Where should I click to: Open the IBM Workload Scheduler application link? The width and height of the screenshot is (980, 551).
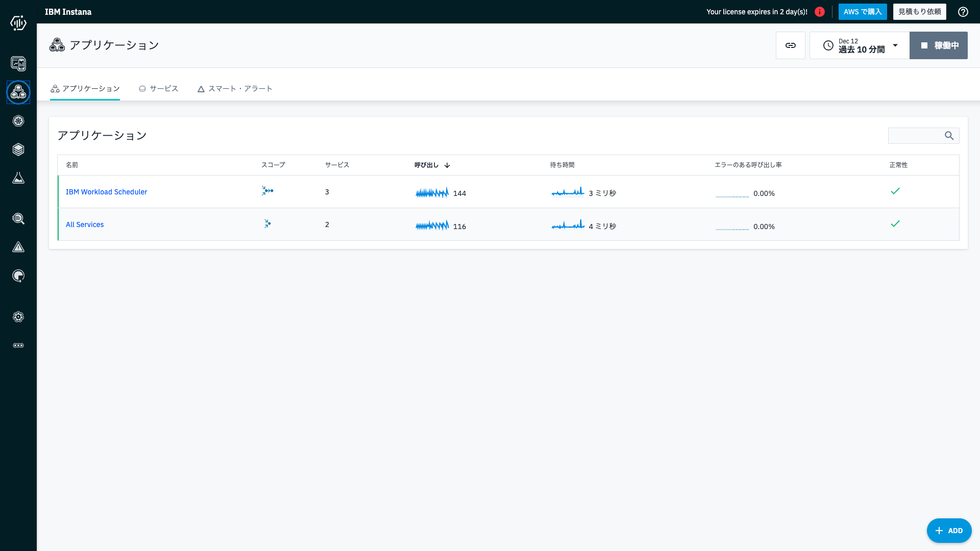(106, 192)
